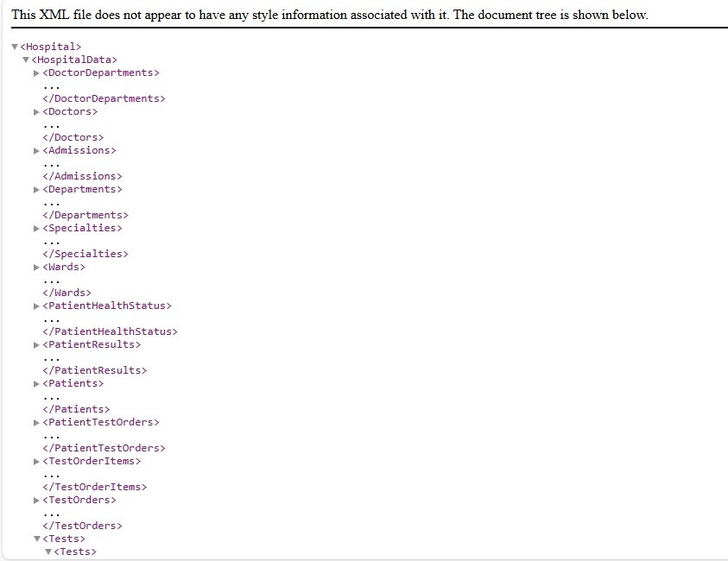Click the <Doctors> opening tag
The image size is (728, 561).
pos(70,112)
